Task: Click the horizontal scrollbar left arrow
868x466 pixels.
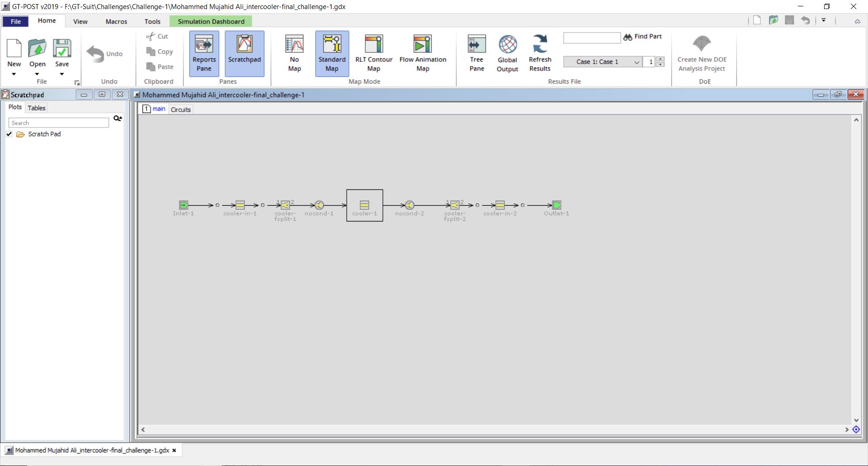Action: pyautogui.click(x=143, y=429)
